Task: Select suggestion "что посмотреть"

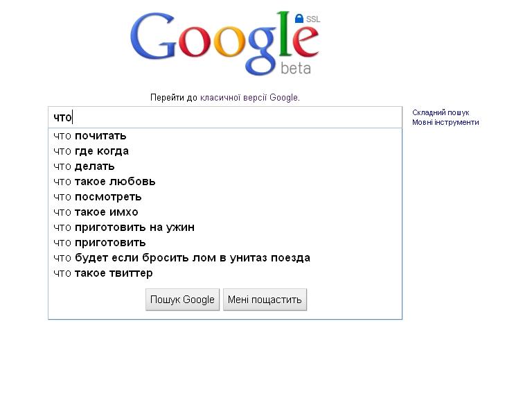Action: [x=98, y=197]
